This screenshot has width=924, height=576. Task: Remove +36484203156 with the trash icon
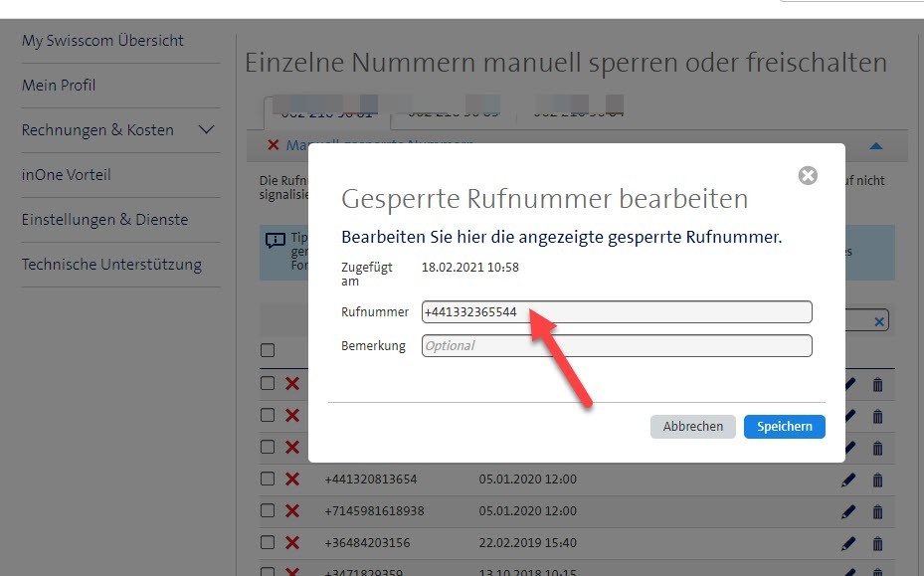[x=877, y=543]
